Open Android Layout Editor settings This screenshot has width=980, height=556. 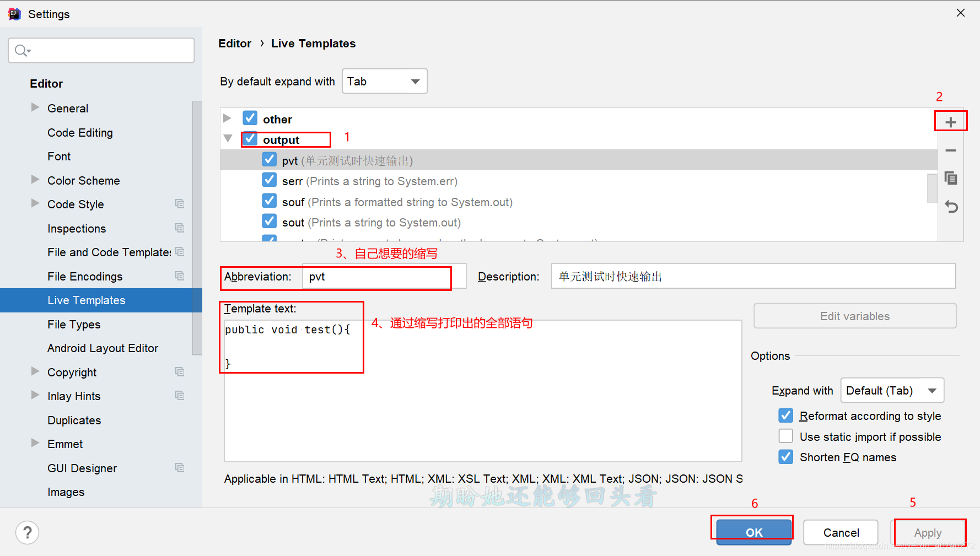[103, 348]
